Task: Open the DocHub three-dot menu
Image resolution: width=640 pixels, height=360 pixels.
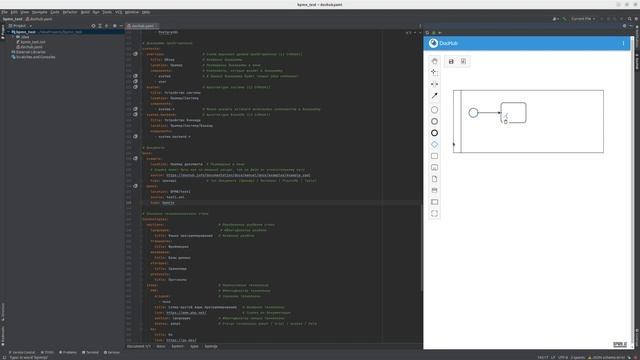Action: 623,43
